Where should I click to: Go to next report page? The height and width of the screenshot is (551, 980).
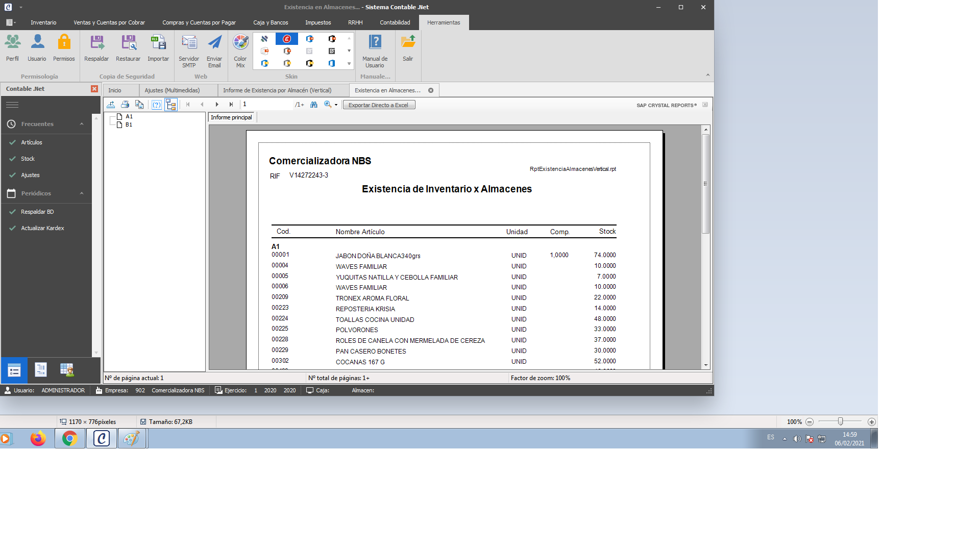[217, 105]
